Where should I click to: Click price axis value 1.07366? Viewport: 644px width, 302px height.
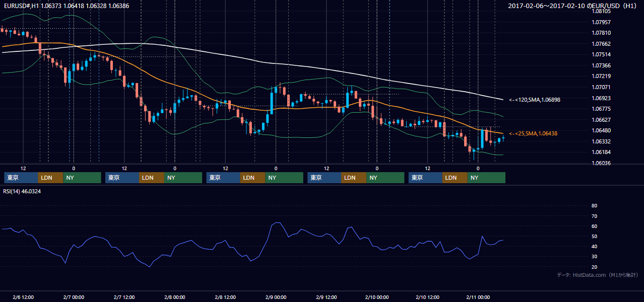pyautogui.click(x=601, y=65)
